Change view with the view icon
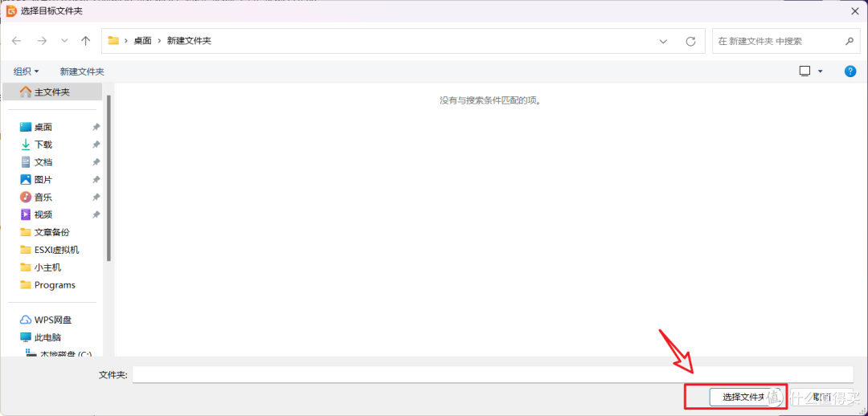Image resolution: width=868 pixels, height=416 pixels. tap(805, 71)
